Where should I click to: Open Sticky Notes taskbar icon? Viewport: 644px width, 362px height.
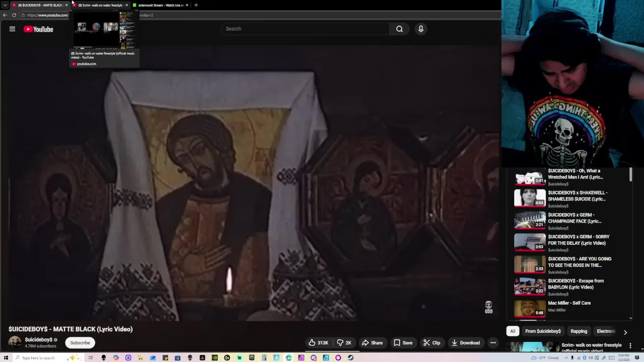(x=165, y=357)
